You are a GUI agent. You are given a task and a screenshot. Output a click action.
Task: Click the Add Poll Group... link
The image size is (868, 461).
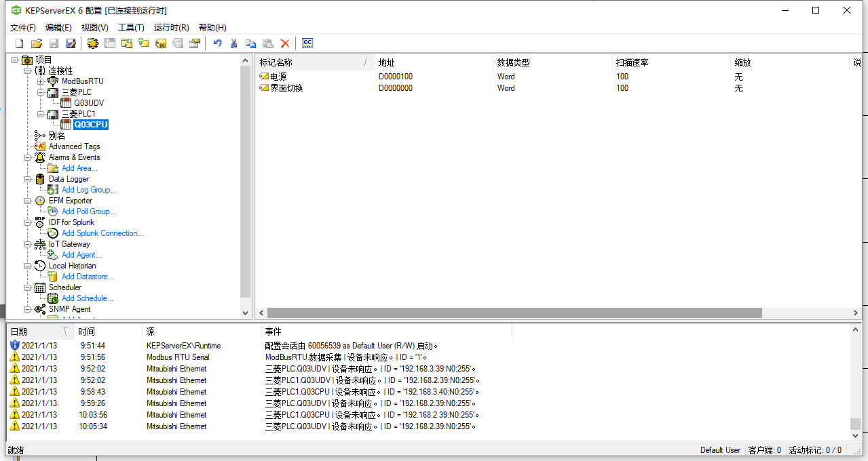[89, 212]
